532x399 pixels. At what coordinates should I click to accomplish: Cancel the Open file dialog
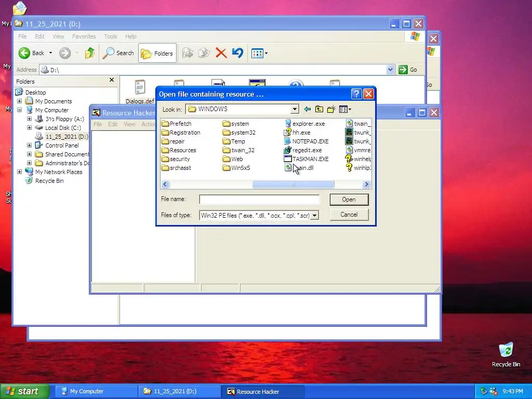tap(349, 215)
